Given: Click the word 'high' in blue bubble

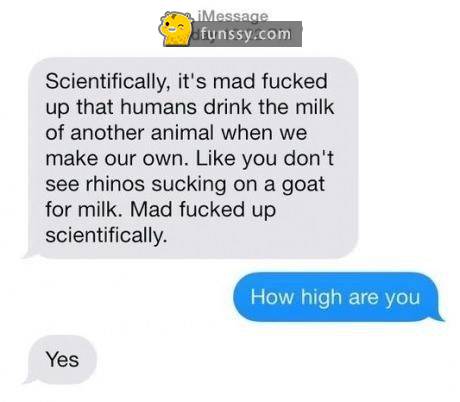Looking at the screenshot, I should tap(321, 298).
